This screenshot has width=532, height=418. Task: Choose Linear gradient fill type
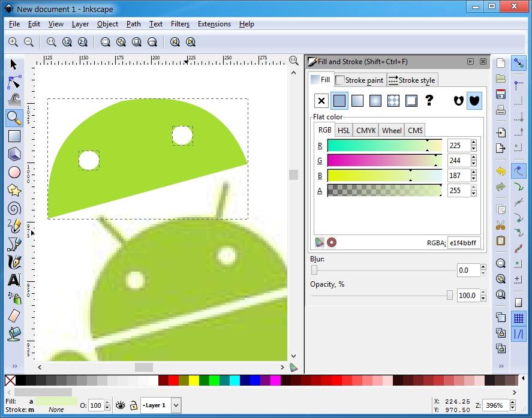coord(357,101)
